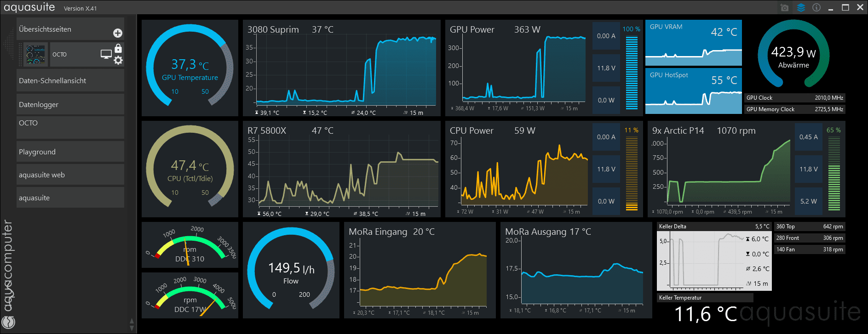868x334 pixels.
Task: Click the 140 Fan 318 rpm row
Action: point(810,249)
